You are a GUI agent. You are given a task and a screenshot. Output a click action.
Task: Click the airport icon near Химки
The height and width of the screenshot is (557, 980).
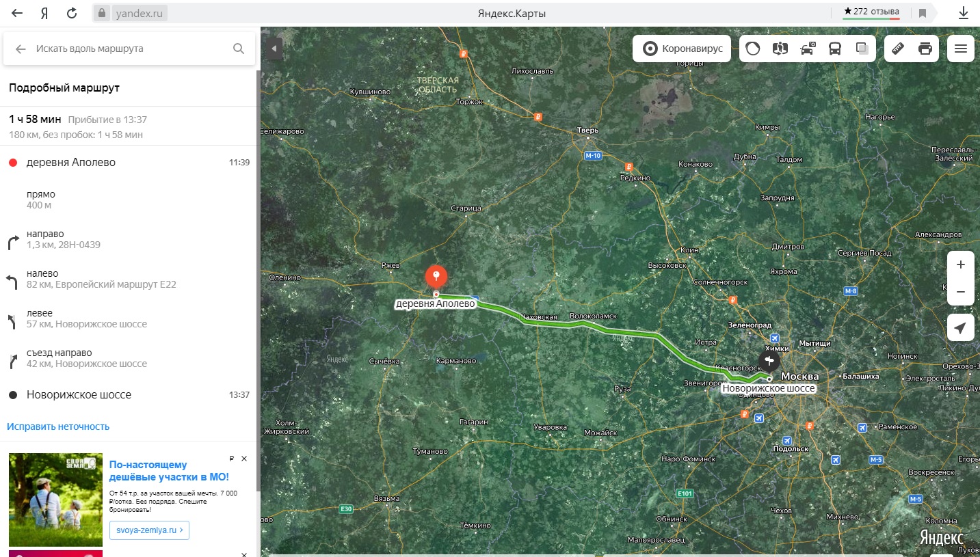774,338
